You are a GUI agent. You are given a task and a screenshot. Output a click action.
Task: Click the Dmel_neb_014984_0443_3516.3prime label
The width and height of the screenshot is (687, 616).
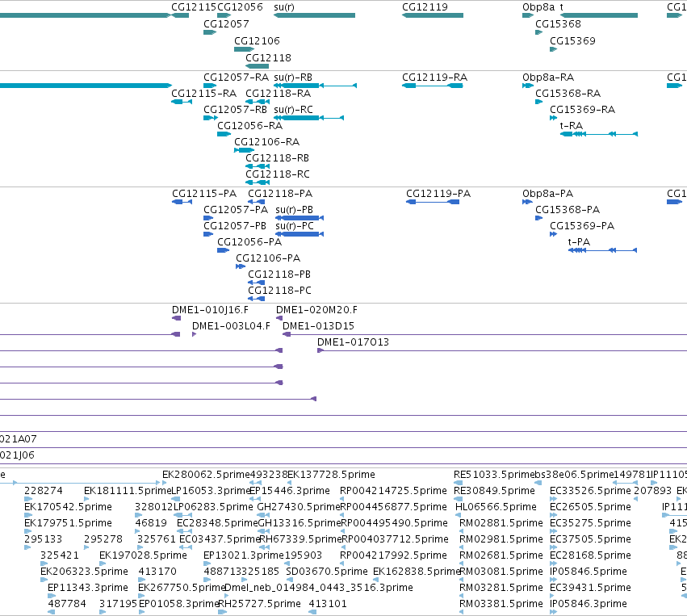pyautogui.click(x=319, y=588)
